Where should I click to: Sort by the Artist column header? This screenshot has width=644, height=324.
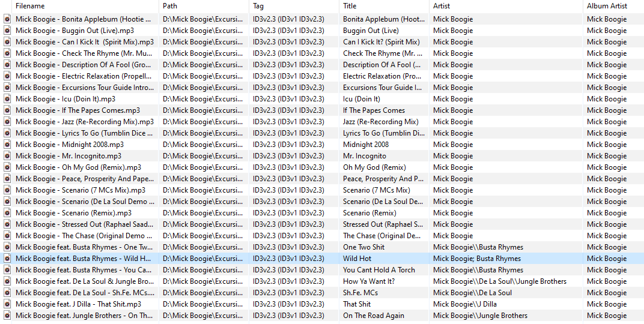click(506, 6)
